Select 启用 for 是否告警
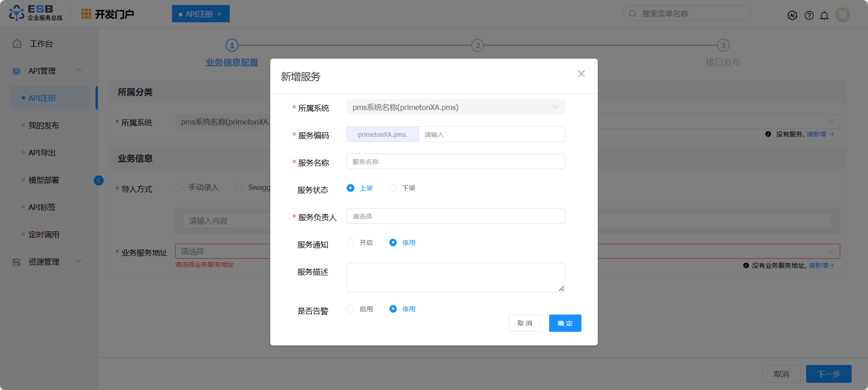This screenshot has width=868, height=390. [x=350, y=309]
